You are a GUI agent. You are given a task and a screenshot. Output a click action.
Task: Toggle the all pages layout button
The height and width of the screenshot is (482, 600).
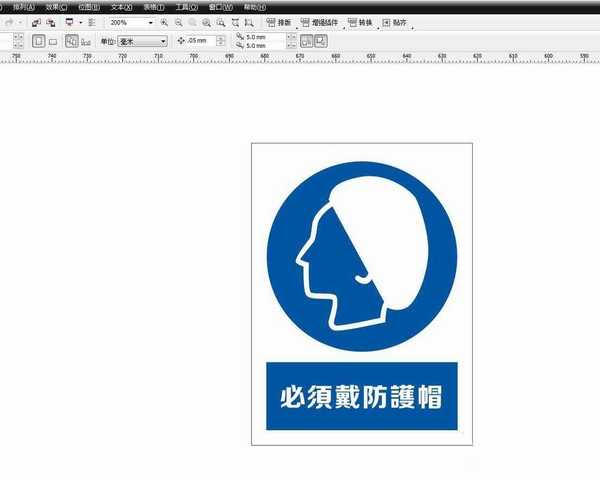point(72,41)
